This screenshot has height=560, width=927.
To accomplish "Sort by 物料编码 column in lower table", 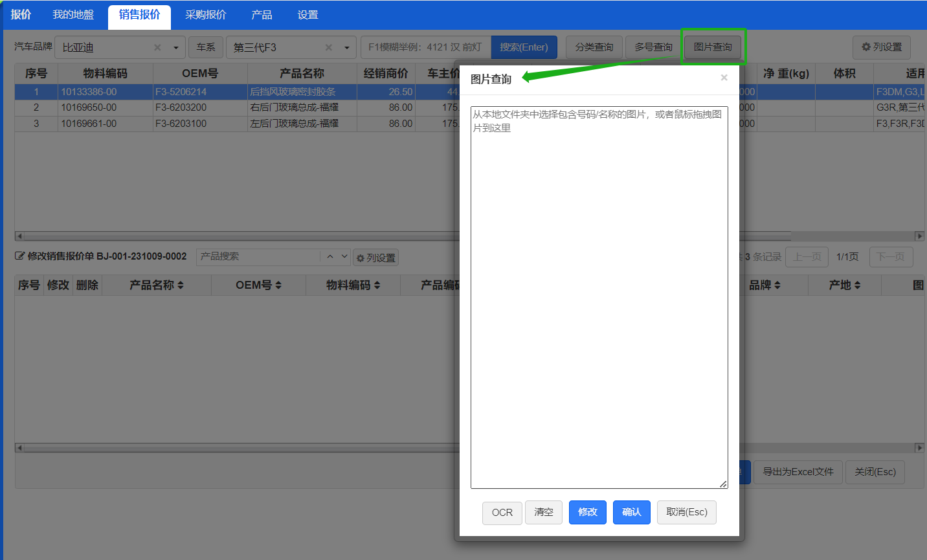I will [353, 285].
